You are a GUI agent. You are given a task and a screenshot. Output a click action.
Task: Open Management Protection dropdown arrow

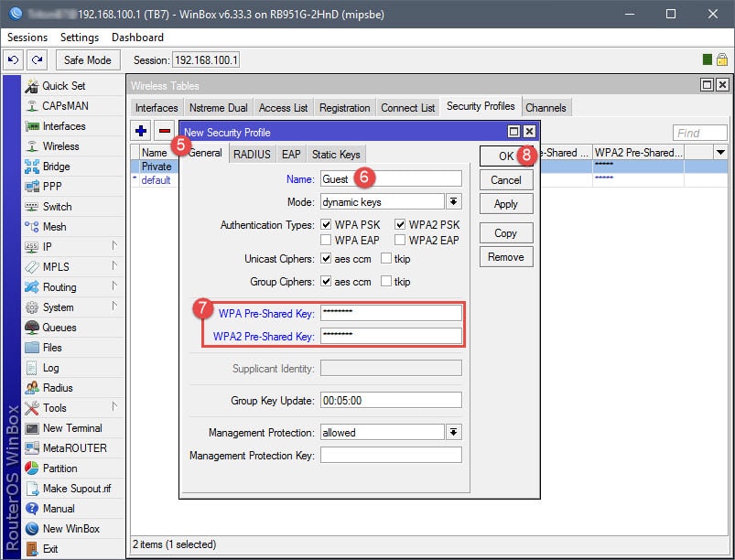[x=453, y=432]
